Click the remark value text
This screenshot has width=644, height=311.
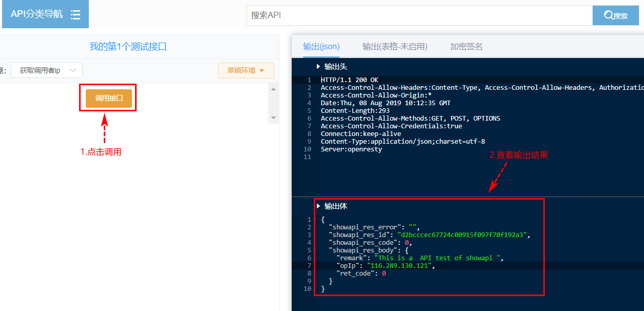[x=438, y=258]
